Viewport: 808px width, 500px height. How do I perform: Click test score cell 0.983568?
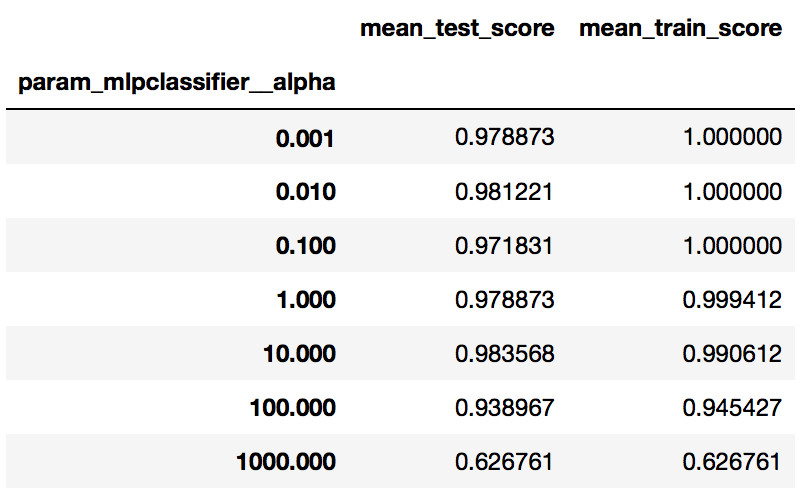pyautogui.click(x=505, y=353)
